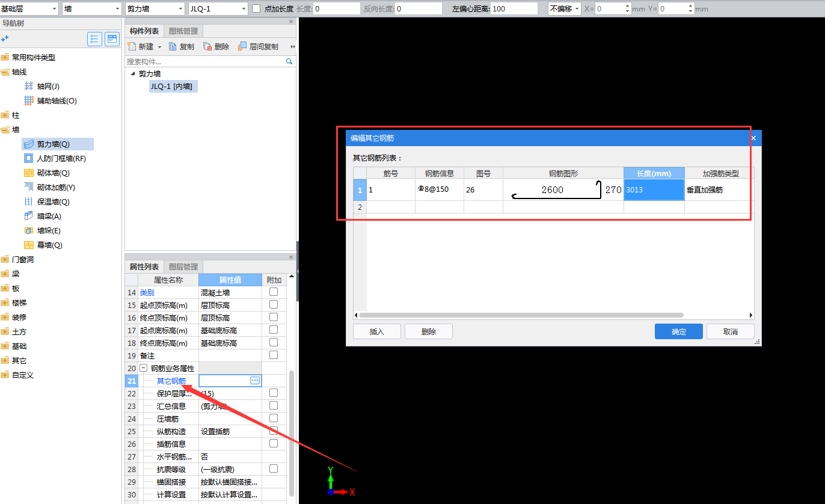
Task: Collapse 剪力墙 node in component list
Action: [x=132, y=74]
